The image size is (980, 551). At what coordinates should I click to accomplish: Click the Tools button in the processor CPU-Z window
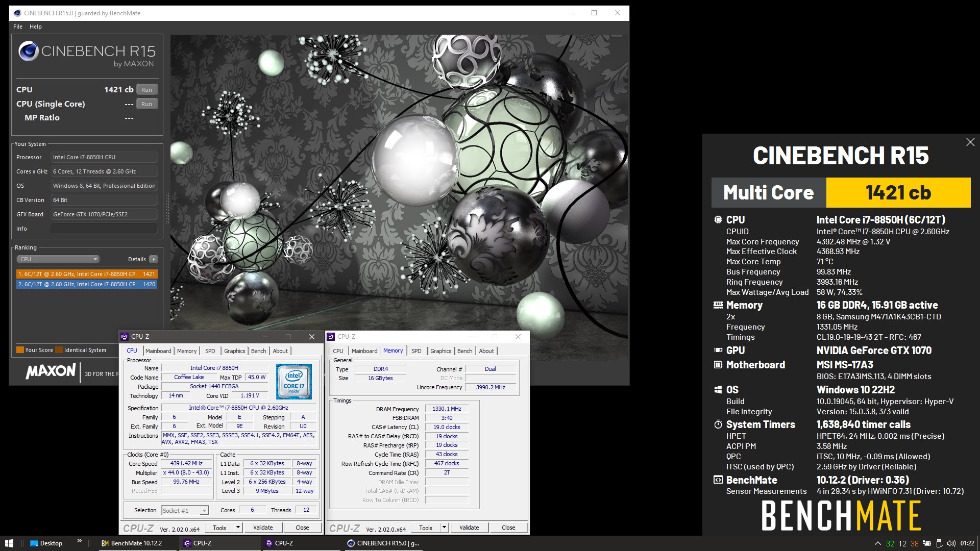tap(219, 528)
